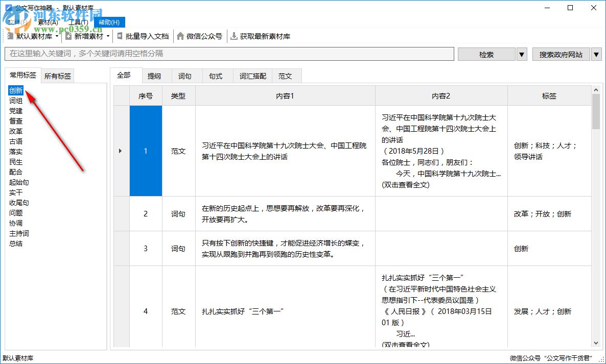Click the 序号 column header
Viewport: 606px width, 364px height.
tap(146, 96)
